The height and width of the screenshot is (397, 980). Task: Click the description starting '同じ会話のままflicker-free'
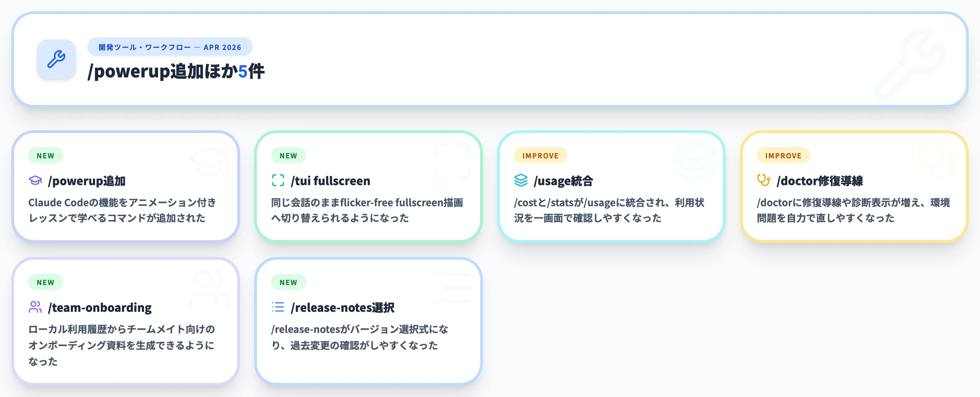click(x=367, y=210)
